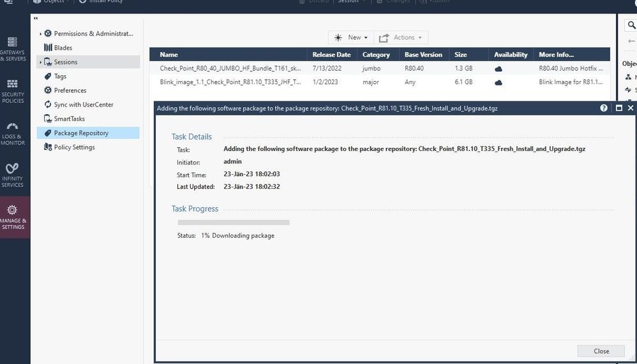Click the R80.40 Jumbo Hotfix more info text
The image size is (637, 364).
point(571,68)
